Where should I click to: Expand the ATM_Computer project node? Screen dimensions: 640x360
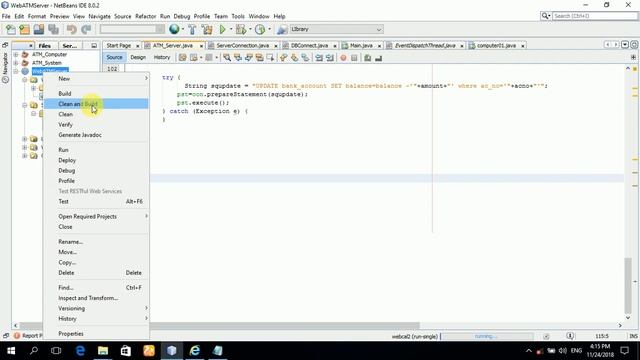click(16, 54)
